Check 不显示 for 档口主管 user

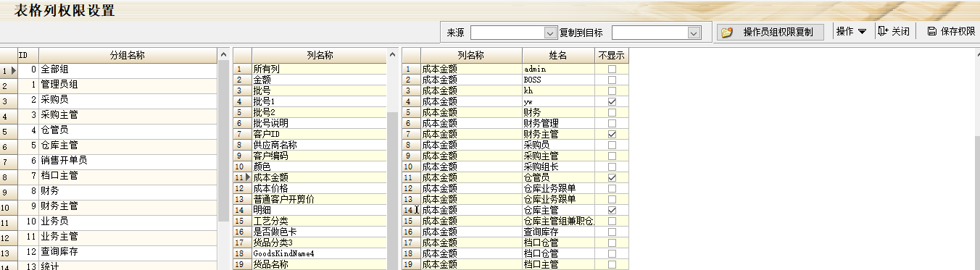[612, 264]
